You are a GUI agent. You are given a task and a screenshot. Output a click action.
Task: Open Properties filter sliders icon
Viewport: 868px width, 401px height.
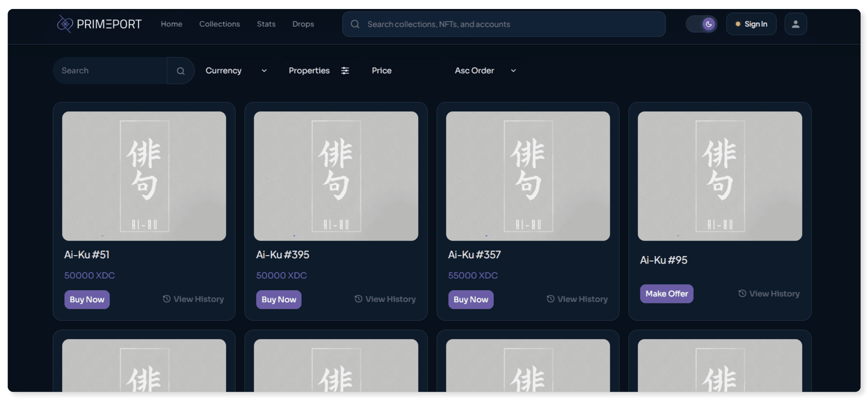click(x=345, y=71)
